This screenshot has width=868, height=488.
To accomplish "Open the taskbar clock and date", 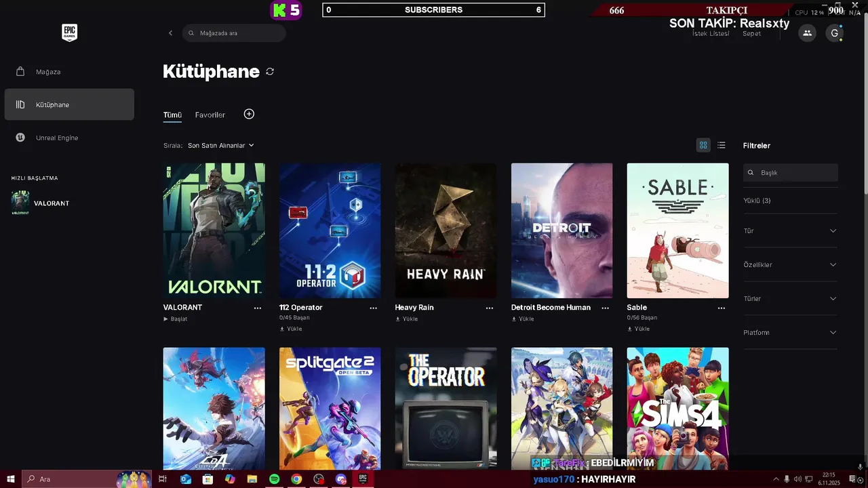I will tap(829, 479).
